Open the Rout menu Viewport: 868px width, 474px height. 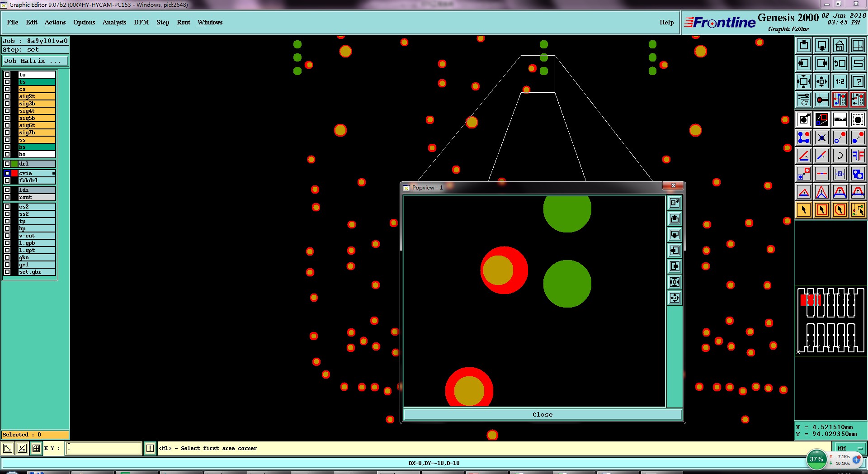click(x=184, y=22)
